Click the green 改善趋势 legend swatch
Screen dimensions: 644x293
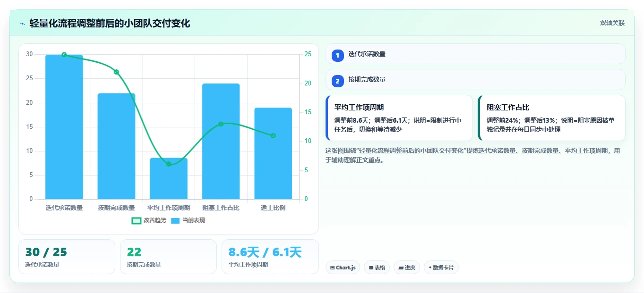pyautogui.click(x=136, y=220)
